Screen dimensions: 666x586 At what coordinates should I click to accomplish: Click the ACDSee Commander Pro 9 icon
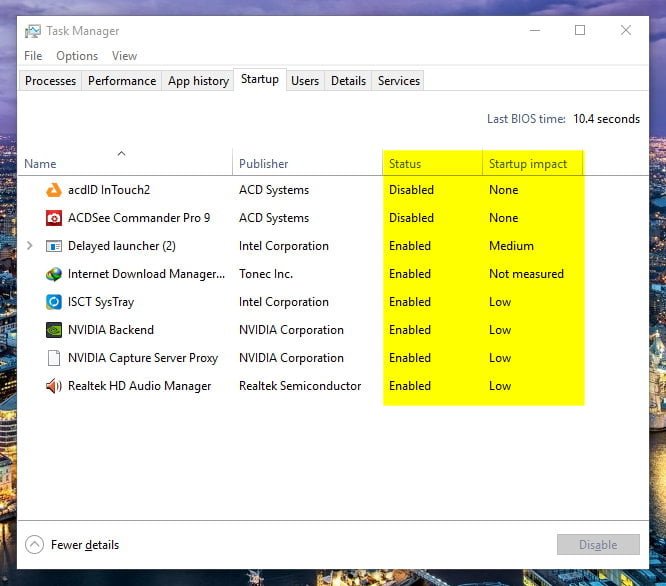pos(54,218)
